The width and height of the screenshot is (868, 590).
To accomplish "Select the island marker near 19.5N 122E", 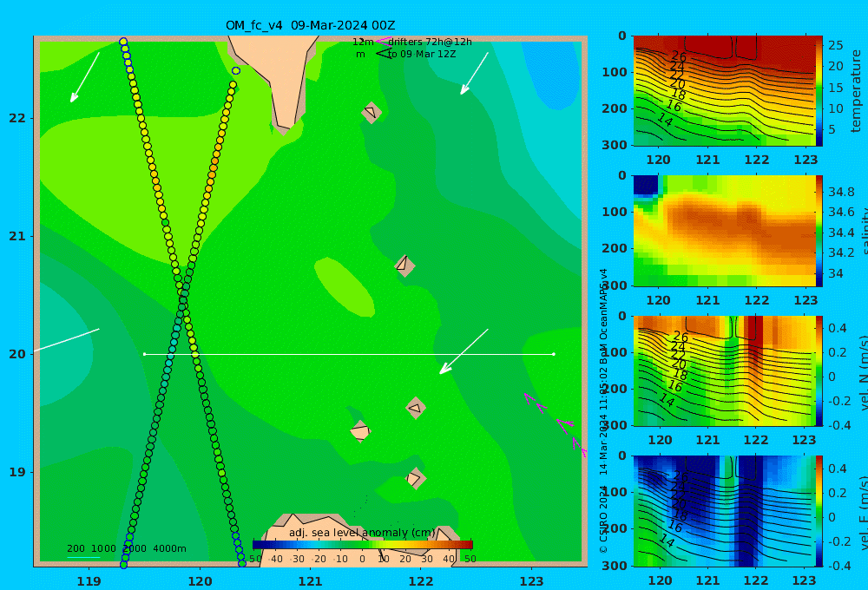I will [x=416, y=409].
